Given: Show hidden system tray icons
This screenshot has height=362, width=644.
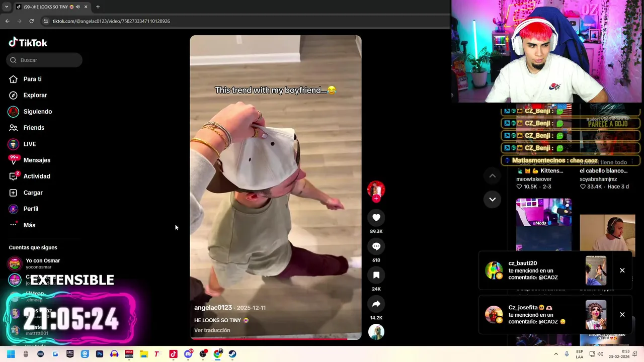Looking at the screenshot, I should [556, 354].
